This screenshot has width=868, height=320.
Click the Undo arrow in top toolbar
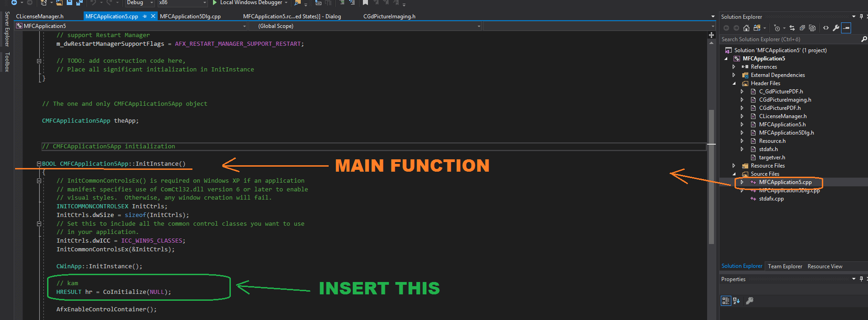(93, 2)
